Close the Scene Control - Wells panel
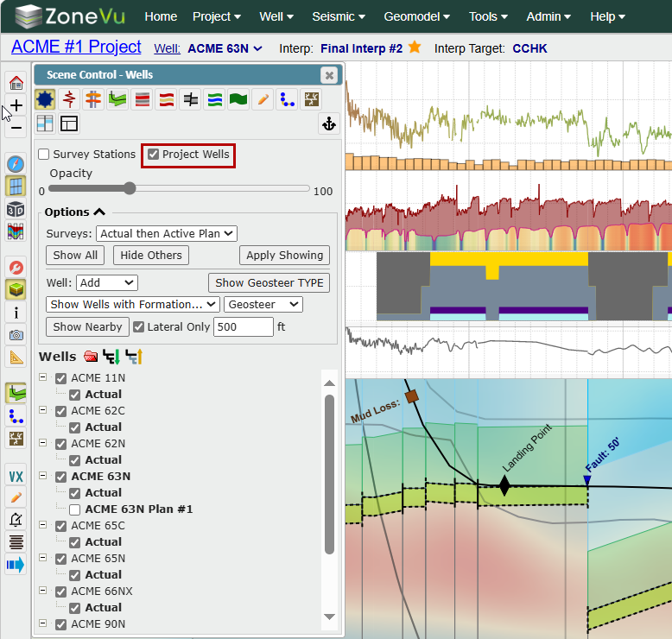 point(329,75)
